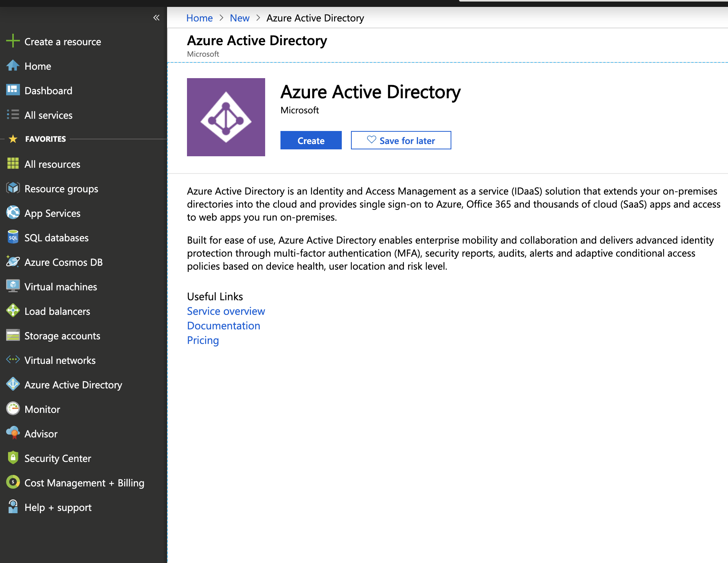Image resolution: width=728 pixels, height=563 pixels.
Task: Open Dashboard from the sidebar
Action: (x=48, y=91)
